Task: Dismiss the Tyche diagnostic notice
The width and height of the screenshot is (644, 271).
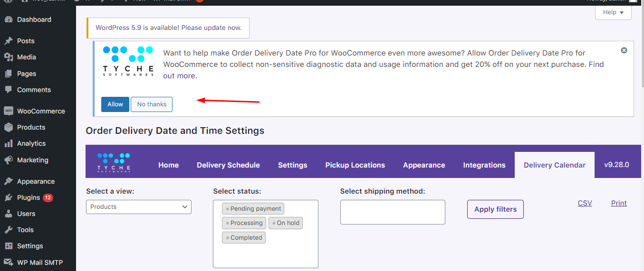Action: coord(624,50)
